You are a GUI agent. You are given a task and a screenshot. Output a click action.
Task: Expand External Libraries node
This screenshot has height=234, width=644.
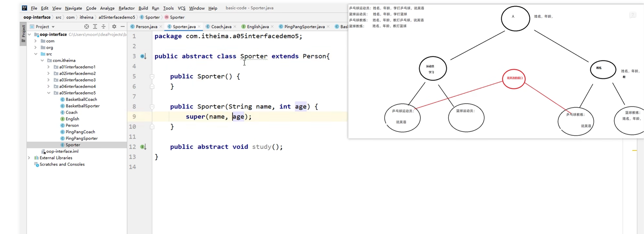pos(29,157)
